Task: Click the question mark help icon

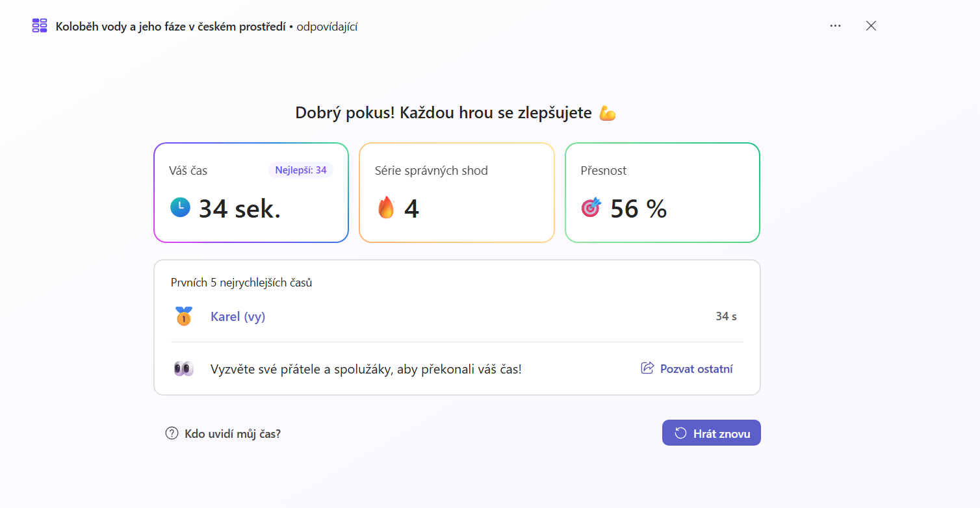Action: [172, 433]
